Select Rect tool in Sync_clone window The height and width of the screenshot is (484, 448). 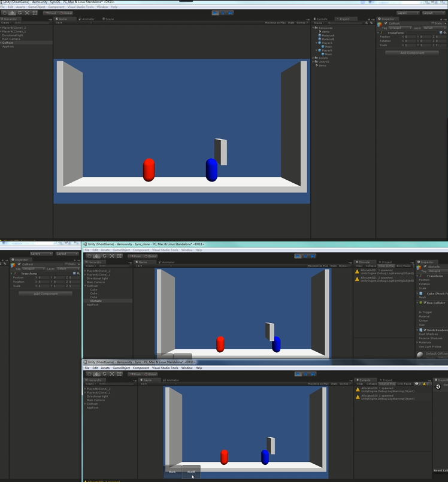coord(119,256)
